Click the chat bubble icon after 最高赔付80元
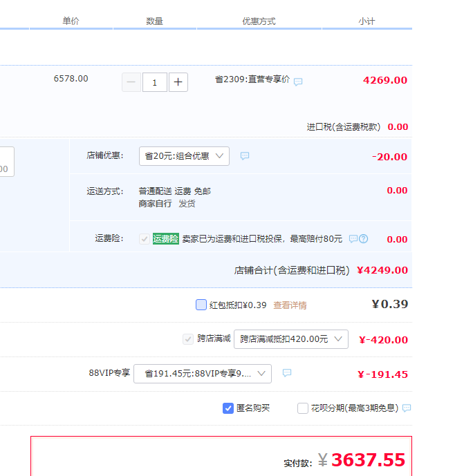The height and width of the screenshot is (476, 473). click(x=353, y=239)
